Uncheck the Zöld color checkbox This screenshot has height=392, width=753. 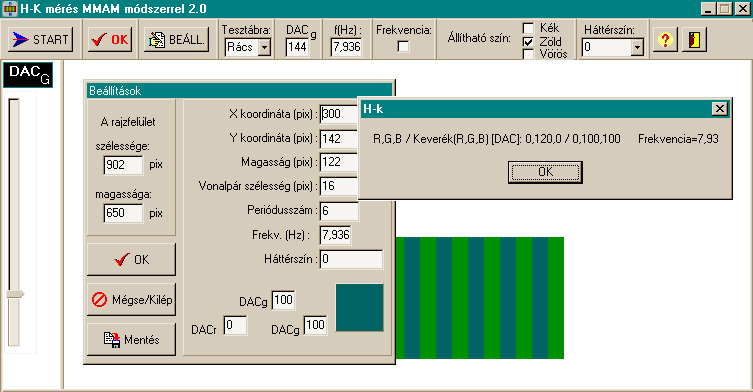[x=528, y=42]
